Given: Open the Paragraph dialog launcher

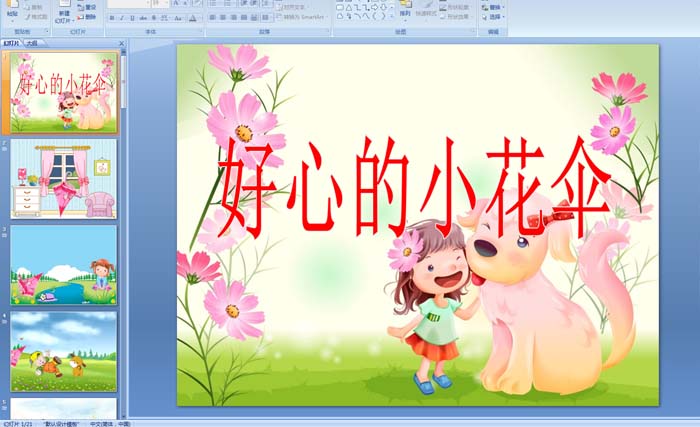Looking at the screenshot, I should click(x=328, y=31).
